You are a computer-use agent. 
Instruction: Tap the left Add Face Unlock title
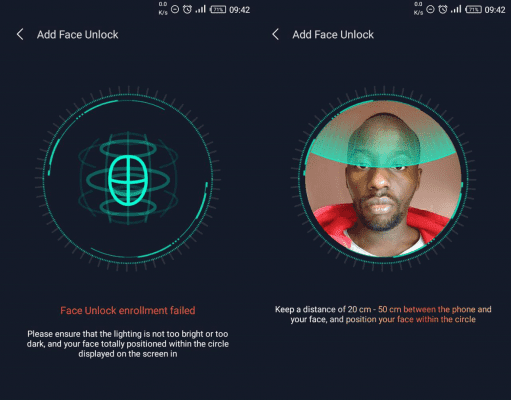tap(77, 35)
